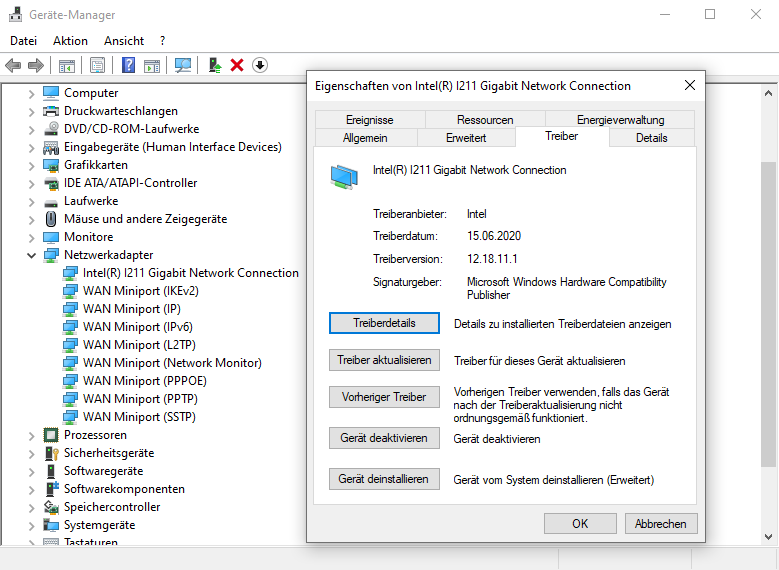Toggle the action pane toolbar icon
The width and height of the screenshot is (779, 570).
152,66
